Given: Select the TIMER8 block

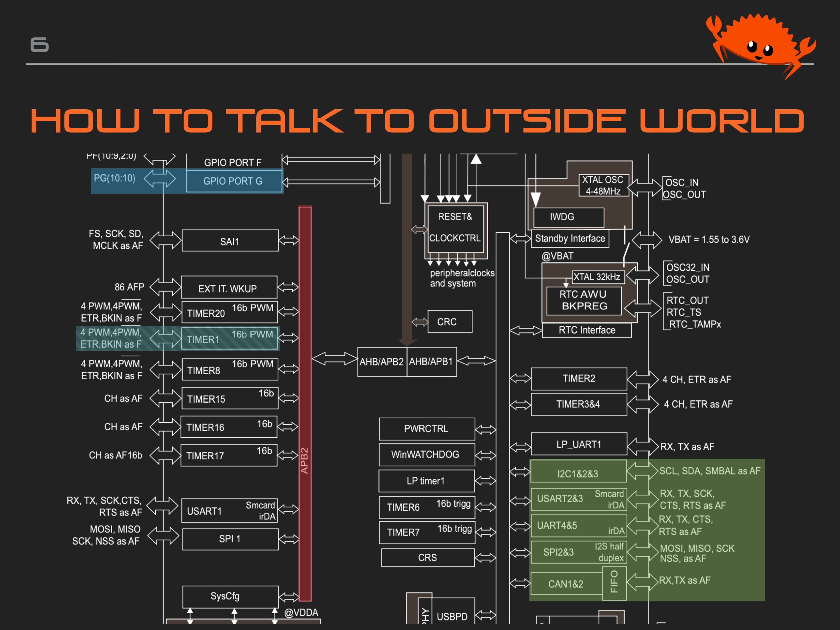Looking at the screenshot, I should [x=230, y=369].
